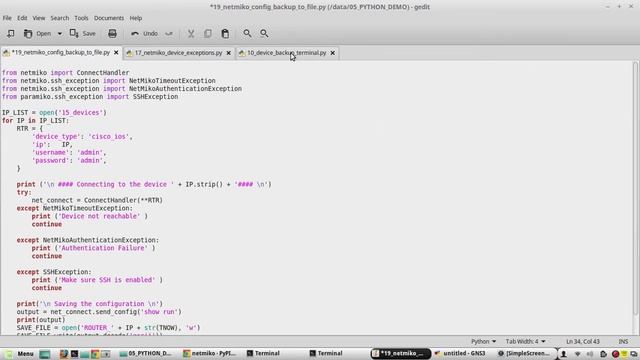The image size is (640, 360).
Task: Copy selection with the copy icon
Action: (208, 33)
